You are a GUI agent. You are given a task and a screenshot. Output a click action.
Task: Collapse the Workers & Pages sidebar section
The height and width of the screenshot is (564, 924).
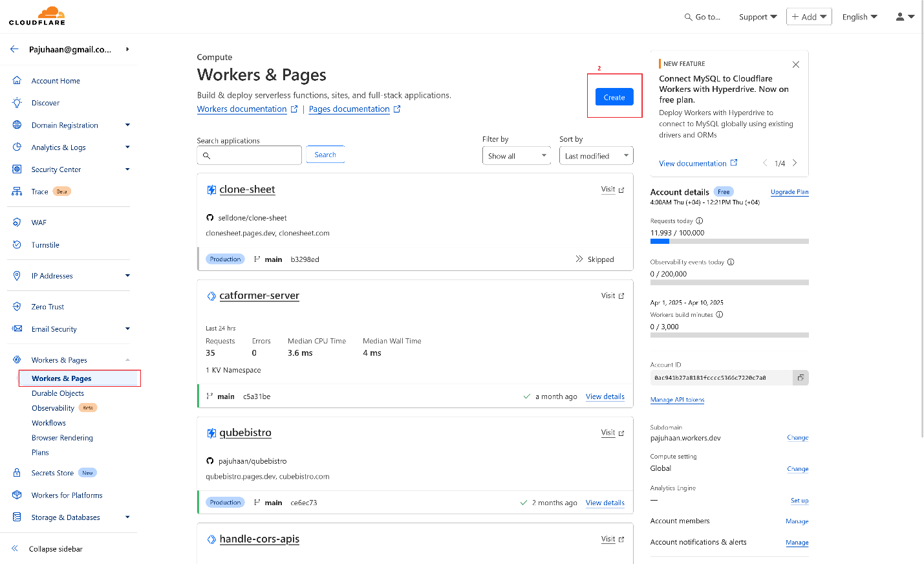coord(127,360)
